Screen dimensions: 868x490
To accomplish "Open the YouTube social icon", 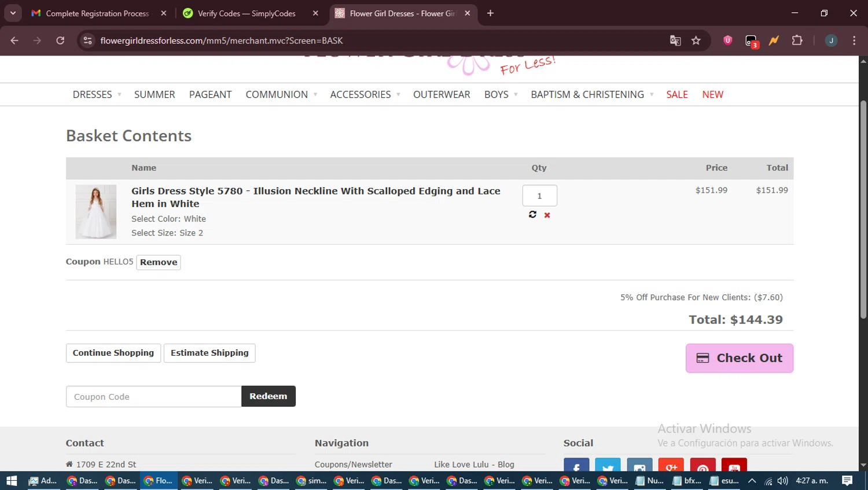I will point(734,465).
